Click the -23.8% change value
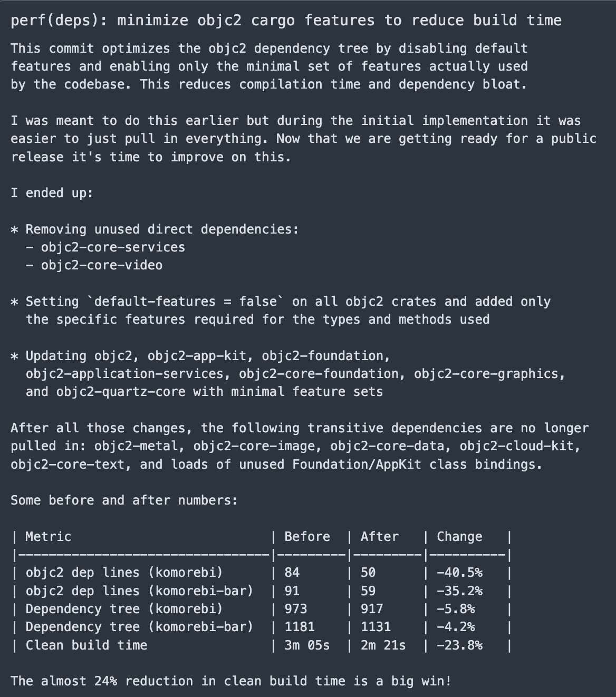The height and width of the screenshot is (697, 616). coord(459,645)
